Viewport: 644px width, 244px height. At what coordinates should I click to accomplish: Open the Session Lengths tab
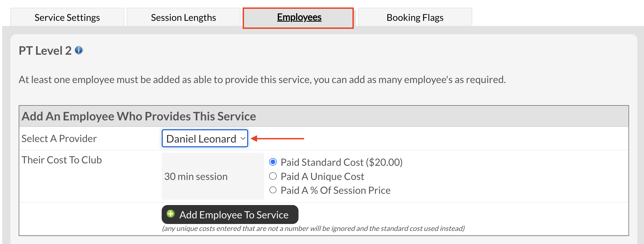(184, 17)
